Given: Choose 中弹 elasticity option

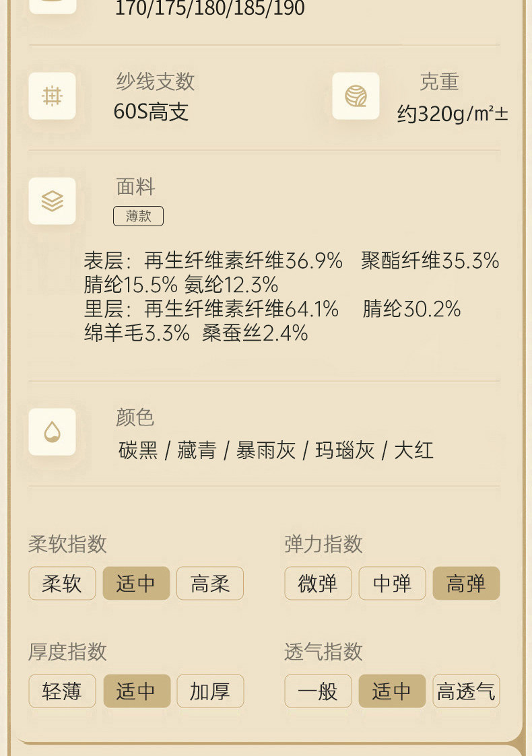Looking at the screenshot, I should [x=392, y=584].
